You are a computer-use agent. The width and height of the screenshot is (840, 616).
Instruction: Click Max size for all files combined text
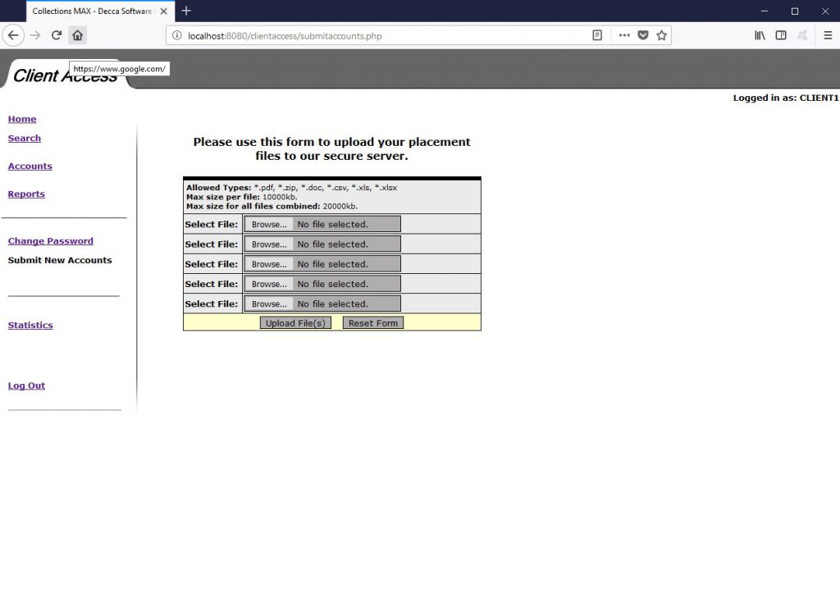click(x=272, y=206)
